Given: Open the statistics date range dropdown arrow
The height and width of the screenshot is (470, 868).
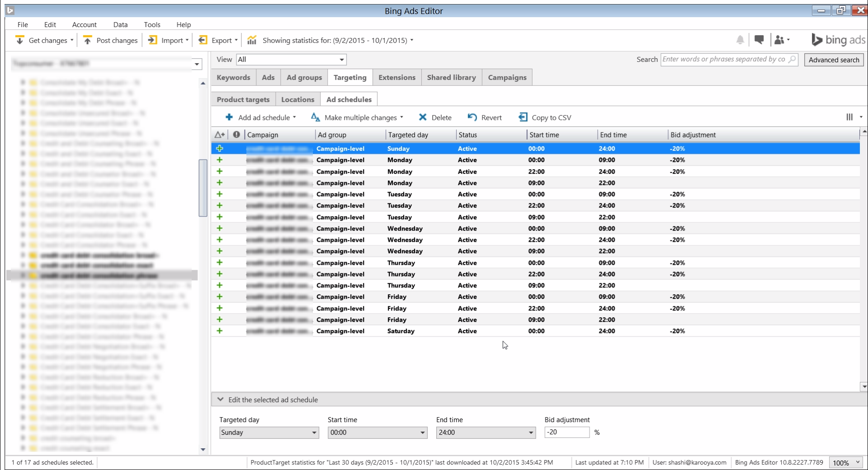Looking at the screenshot, I should coord(412,40).
